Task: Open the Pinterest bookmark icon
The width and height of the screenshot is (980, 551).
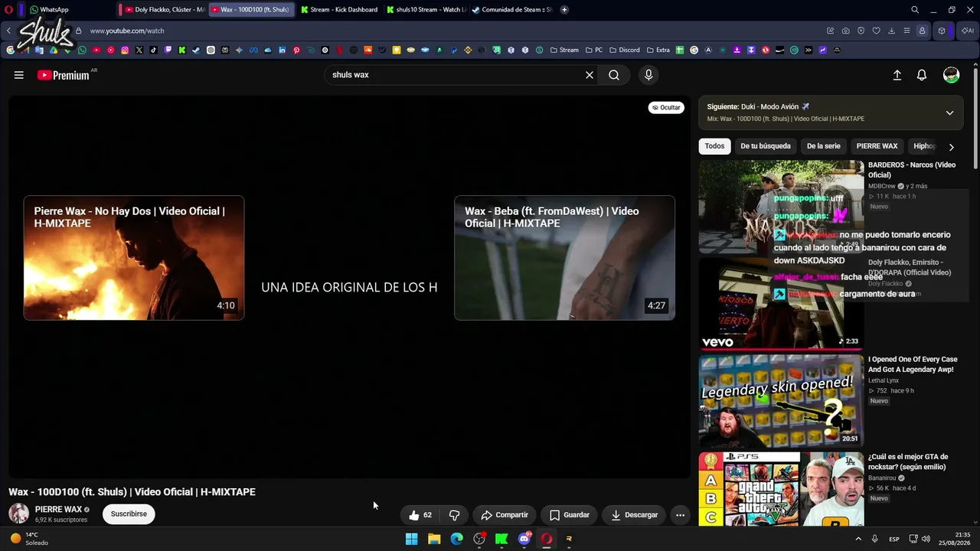Action: click(296, 51)
